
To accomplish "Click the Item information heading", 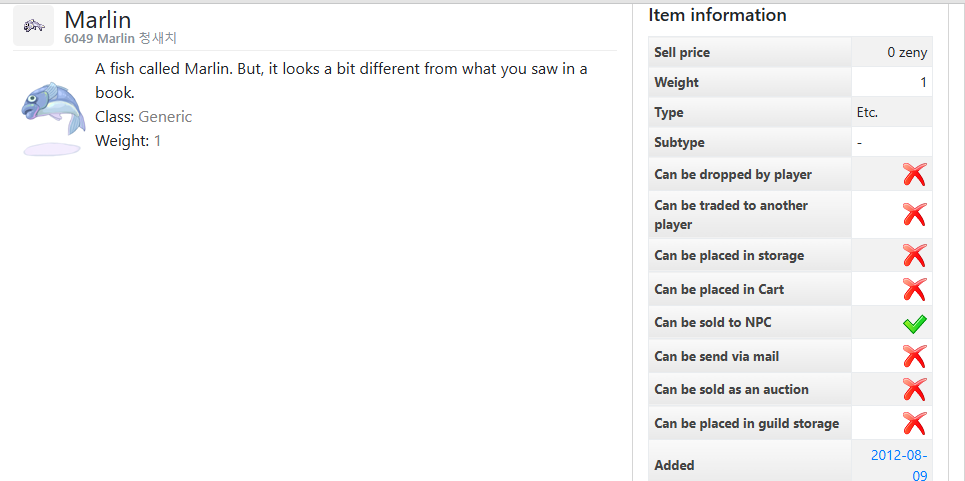I will (x=717, y=15).
